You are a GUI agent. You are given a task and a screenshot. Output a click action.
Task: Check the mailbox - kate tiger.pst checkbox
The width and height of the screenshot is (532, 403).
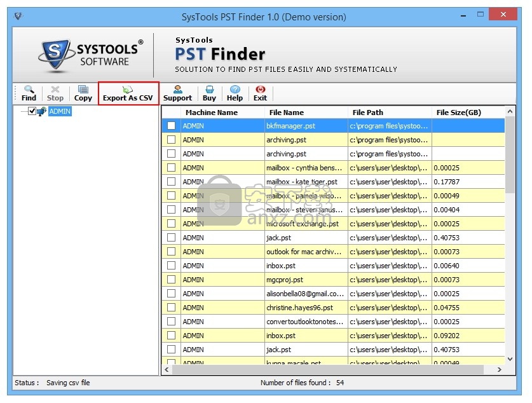[x=172, y=182]
